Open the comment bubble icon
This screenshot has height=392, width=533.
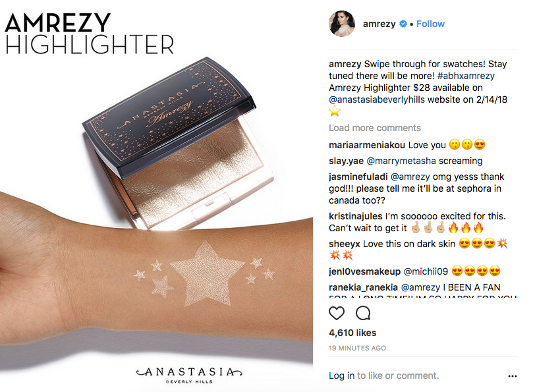[x=363, y=313]
